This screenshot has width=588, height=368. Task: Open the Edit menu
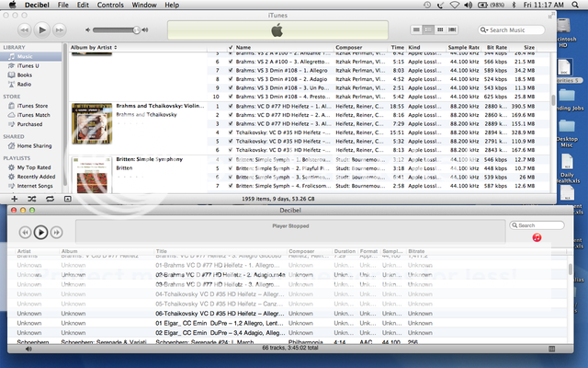tap(83, 5)
